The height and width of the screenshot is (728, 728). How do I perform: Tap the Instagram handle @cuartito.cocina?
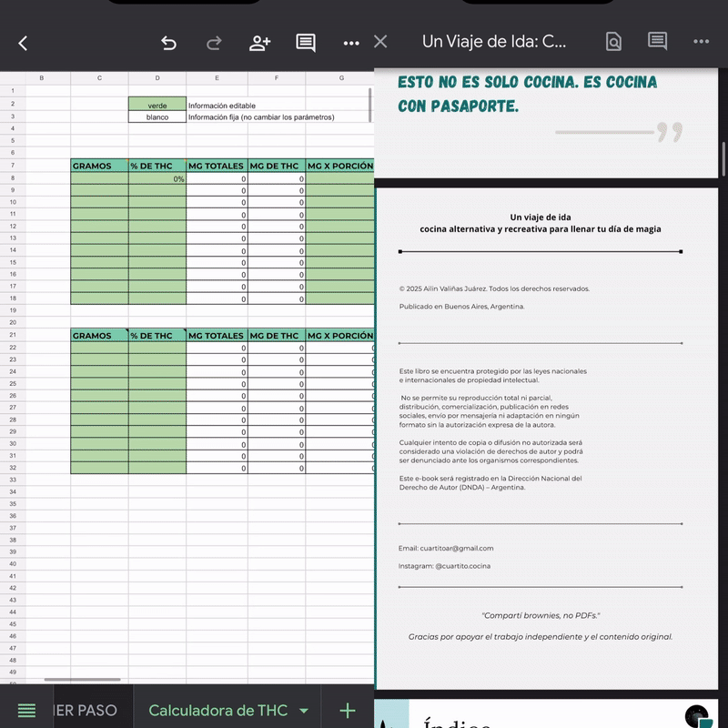pos(463,566)
